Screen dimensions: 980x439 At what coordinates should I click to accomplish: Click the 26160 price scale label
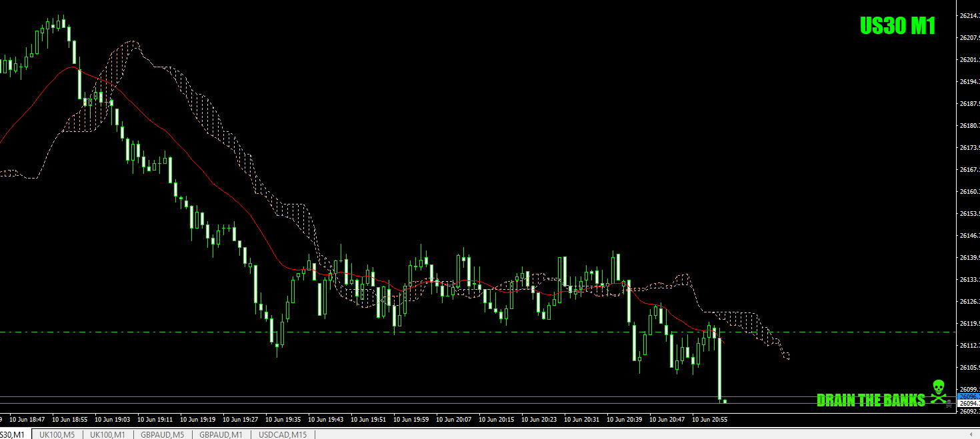pyautogui.click(x=969, y=191)
